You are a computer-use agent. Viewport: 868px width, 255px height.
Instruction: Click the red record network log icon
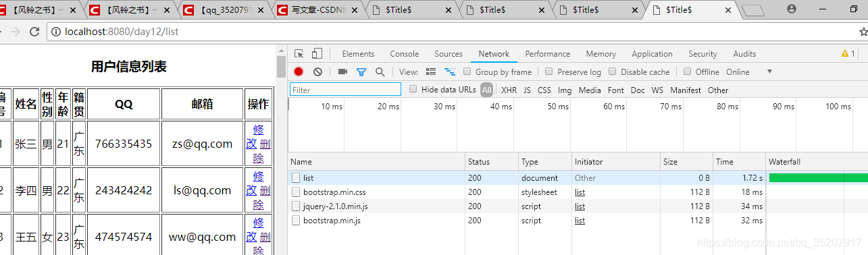[299, 72]
